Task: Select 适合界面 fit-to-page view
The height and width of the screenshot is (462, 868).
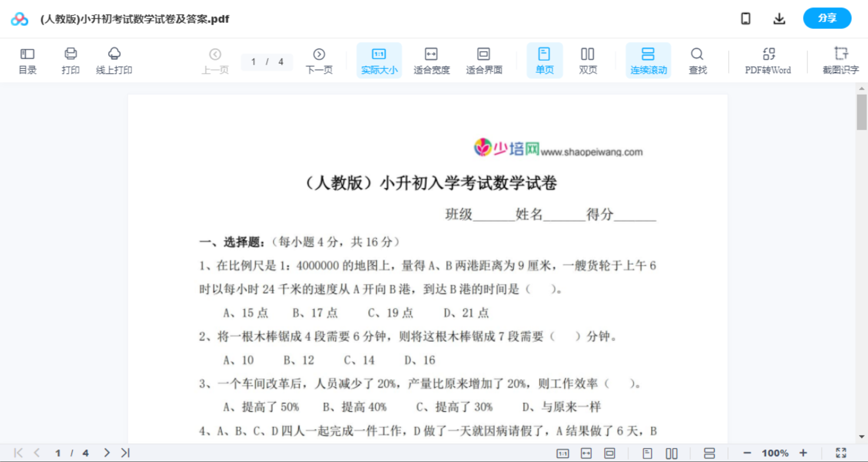Action: pos(484,60)
